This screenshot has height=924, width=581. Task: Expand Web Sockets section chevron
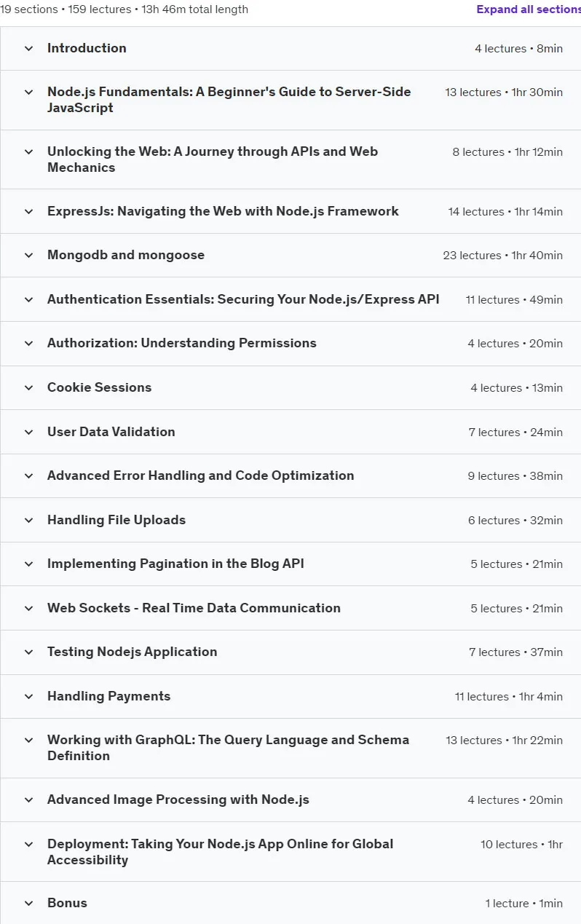click(x=29, y=609)
